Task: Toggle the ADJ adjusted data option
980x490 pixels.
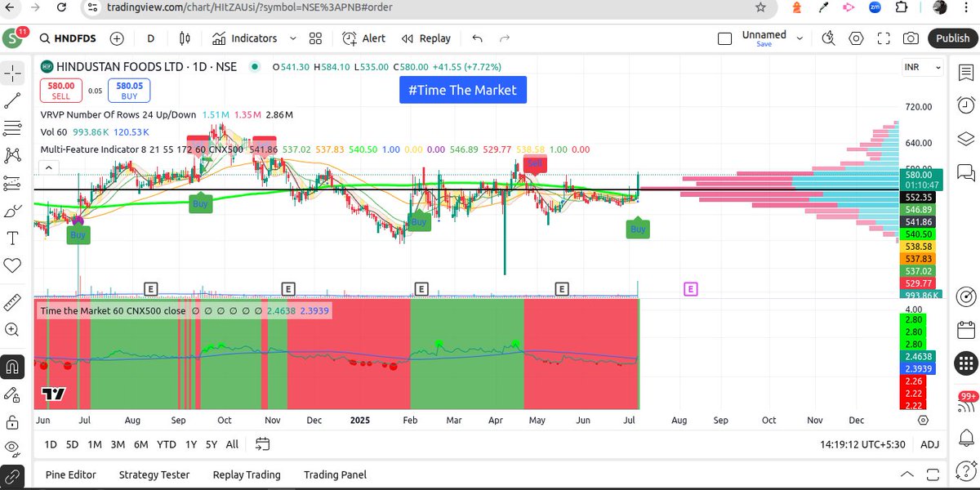Action: (x=929, y=444)
